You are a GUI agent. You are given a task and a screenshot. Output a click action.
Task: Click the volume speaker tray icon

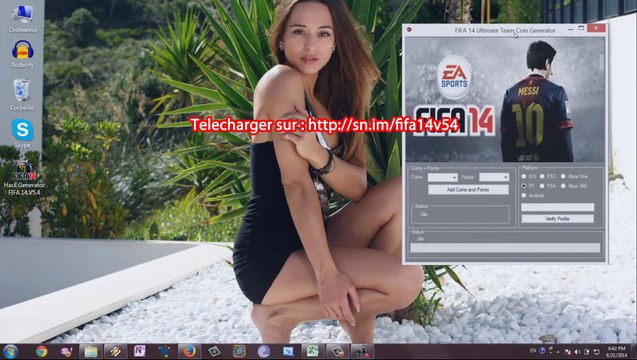[x=577, y=352]
